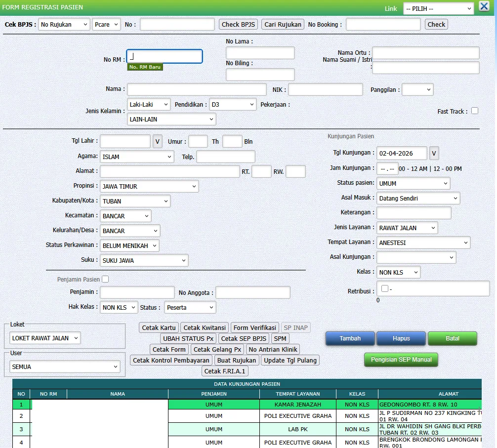
Task: Click Update Tgl Pulang button
Action: coord(290,360)
